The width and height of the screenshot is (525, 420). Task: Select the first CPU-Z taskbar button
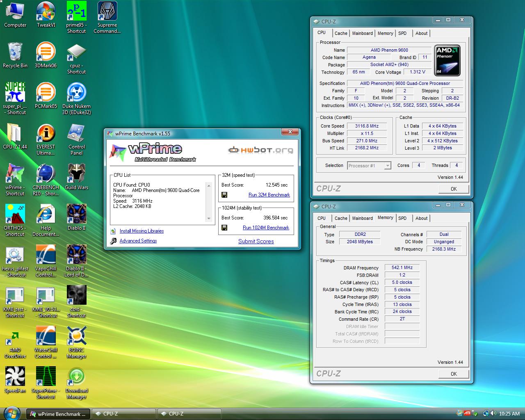tap(123, 414)
